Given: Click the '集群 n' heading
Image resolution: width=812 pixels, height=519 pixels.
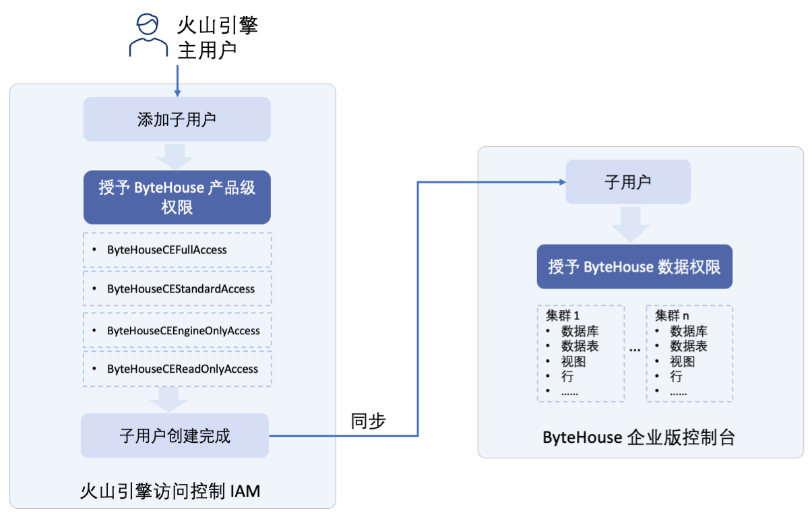Looking at the screenshot, I should click(672, 315).
